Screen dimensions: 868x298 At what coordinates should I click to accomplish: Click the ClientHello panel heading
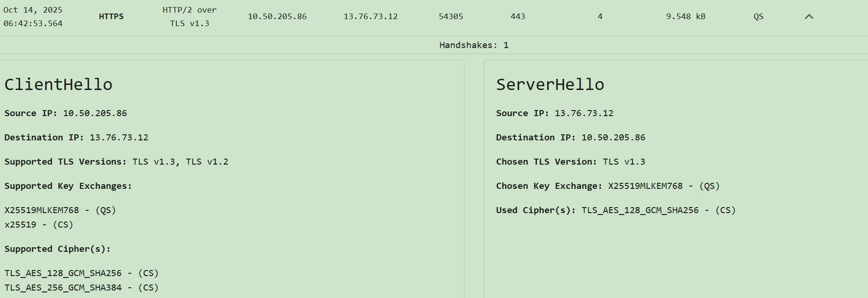[x=58, y=84]
